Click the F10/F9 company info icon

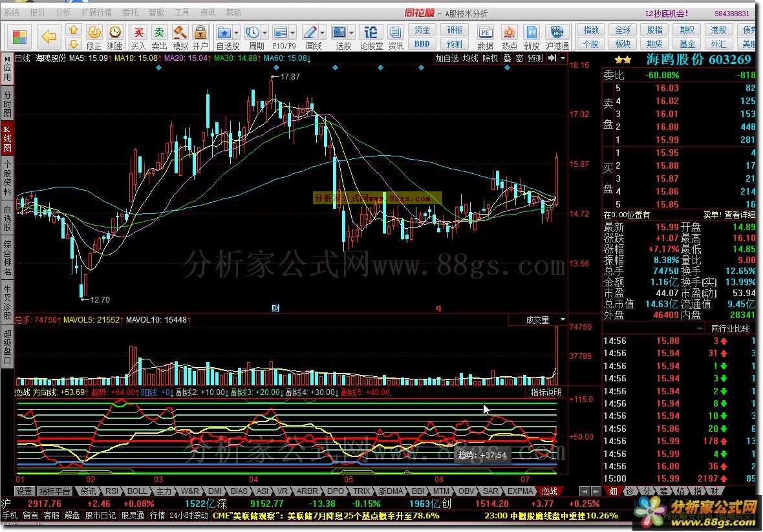click(280, 33)
